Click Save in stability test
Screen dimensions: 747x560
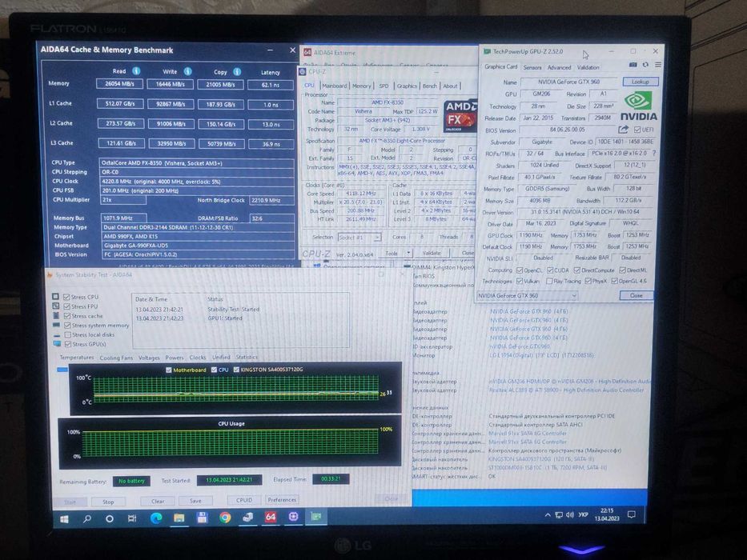(195, 501)
